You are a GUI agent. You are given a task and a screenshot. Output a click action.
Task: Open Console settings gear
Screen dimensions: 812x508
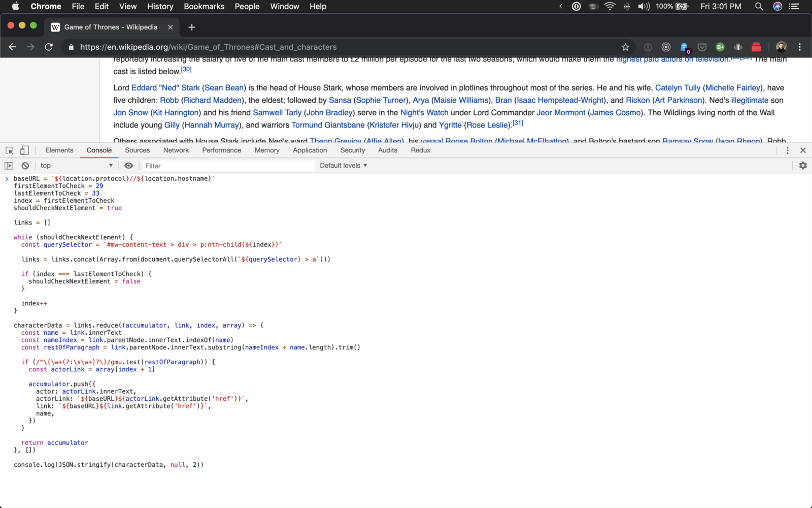pos(803,166)
